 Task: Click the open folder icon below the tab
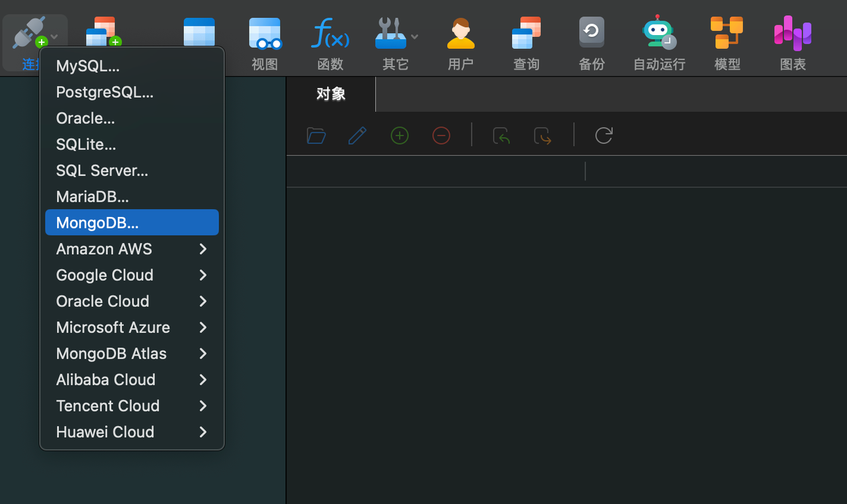[x=316, y=136]
